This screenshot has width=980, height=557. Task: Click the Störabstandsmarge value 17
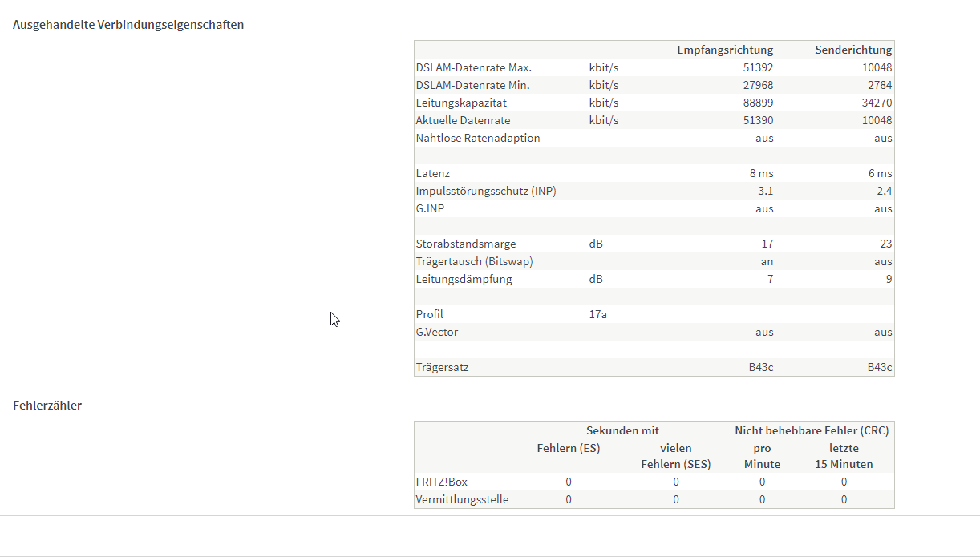click(767, 244)
